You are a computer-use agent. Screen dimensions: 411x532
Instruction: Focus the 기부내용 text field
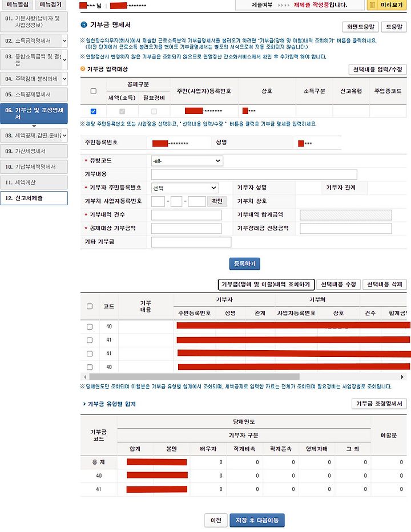(254, 174)
